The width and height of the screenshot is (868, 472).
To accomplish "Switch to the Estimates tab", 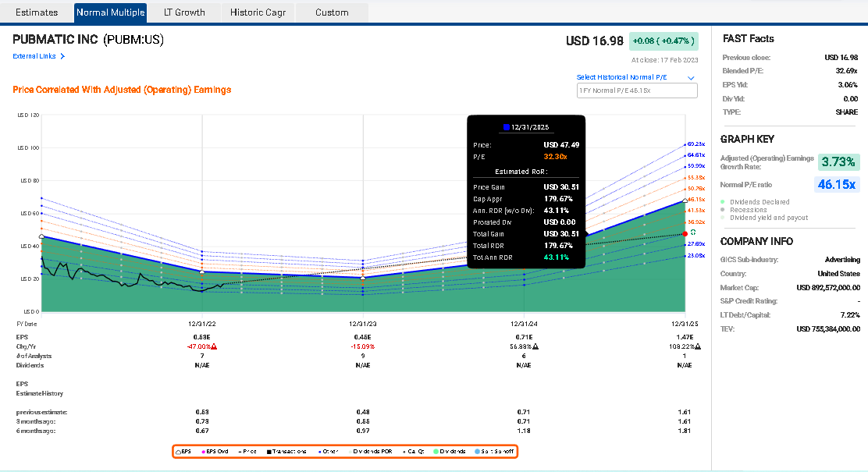I will pos(37,12).
